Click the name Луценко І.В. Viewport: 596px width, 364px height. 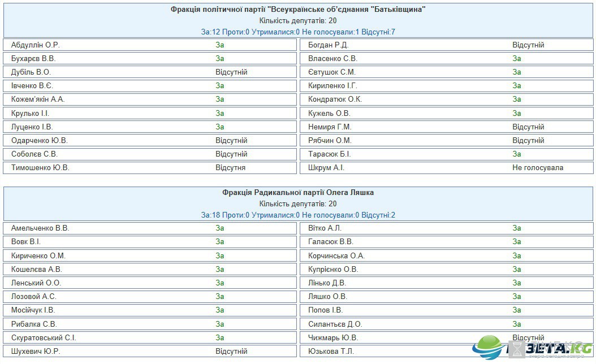32,127
